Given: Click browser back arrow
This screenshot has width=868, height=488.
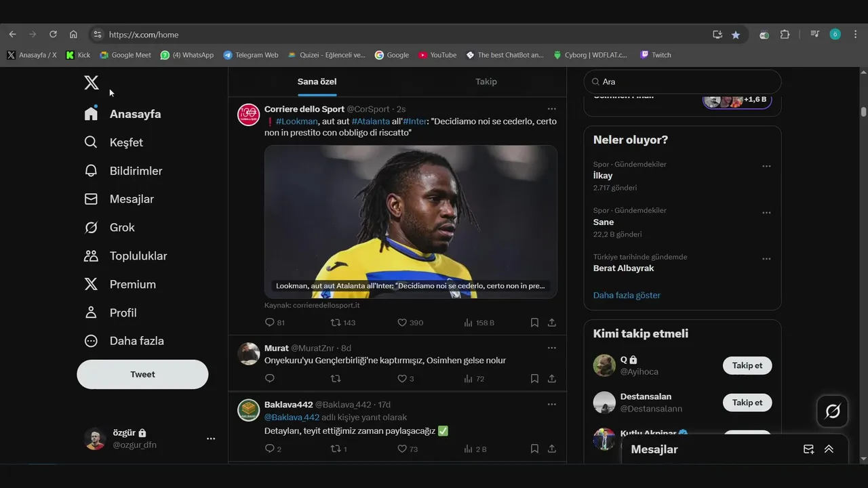Looking at the screenshot, I should pos(12,35).
